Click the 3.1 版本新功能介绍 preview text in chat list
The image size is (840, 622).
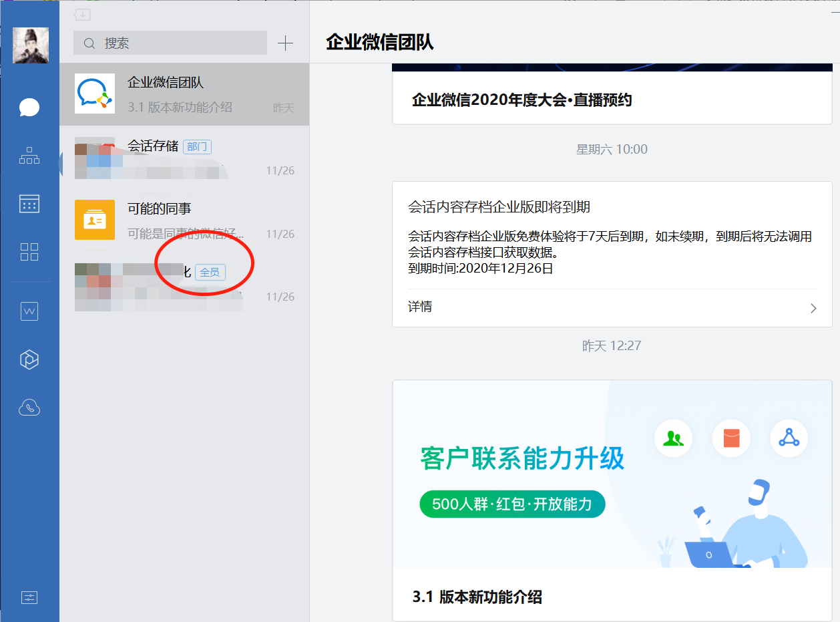[180, 107]
